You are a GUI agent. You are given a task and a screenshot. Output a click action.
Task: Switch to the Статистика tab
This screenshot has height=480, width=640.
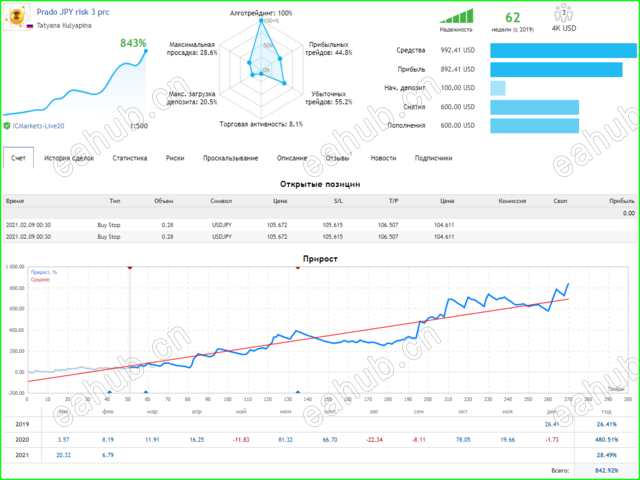(x=130, y=158)
